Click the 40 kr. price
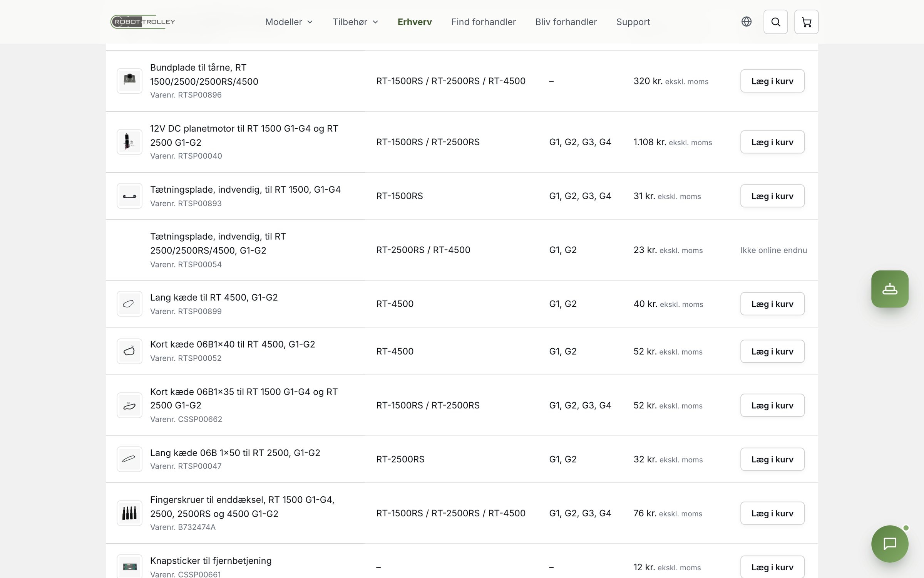This screenshot has width=924, height=578. pos(645,304)
